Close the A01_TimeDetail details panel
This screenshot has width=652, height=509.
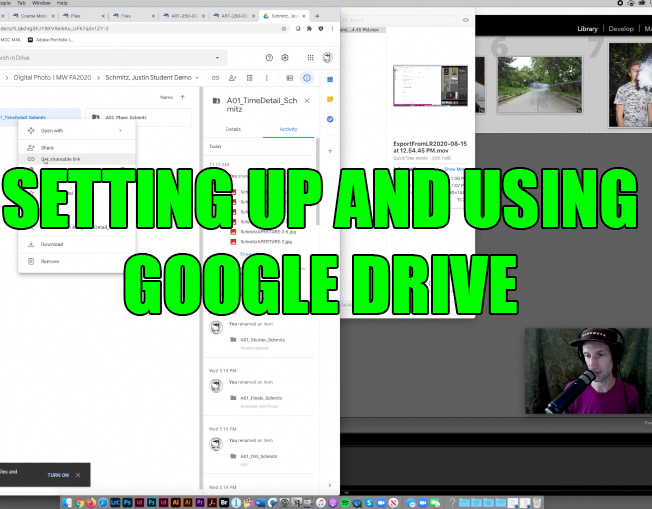(x=307, y=101)
